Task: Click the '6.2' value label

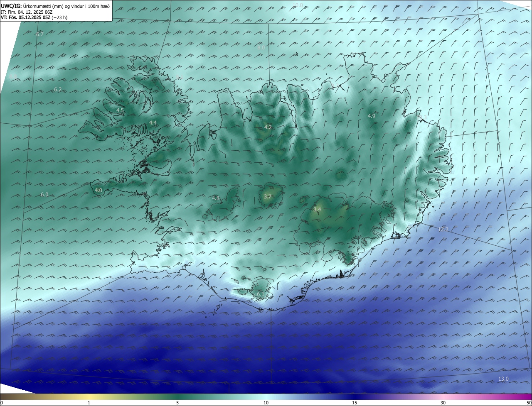Action: tap(58, 90)
